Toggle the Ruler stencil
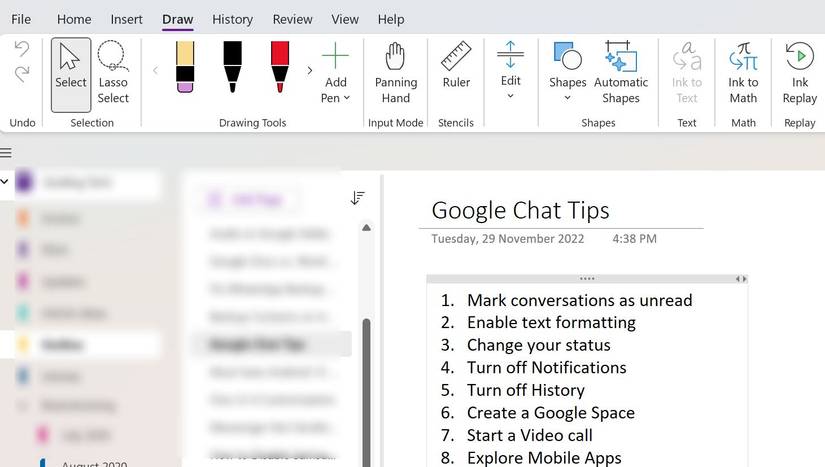This screenshot has width=825, height=467. 456,66
